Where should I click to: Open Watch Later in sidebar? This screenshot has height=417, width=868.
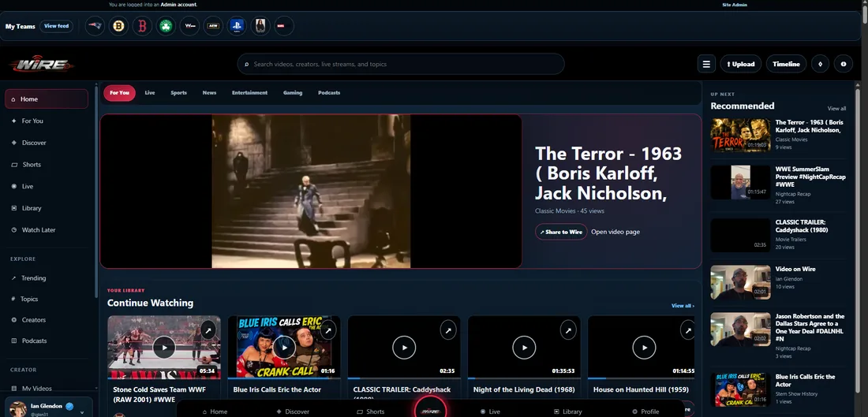pyautogui.click(x=47, y=230)
